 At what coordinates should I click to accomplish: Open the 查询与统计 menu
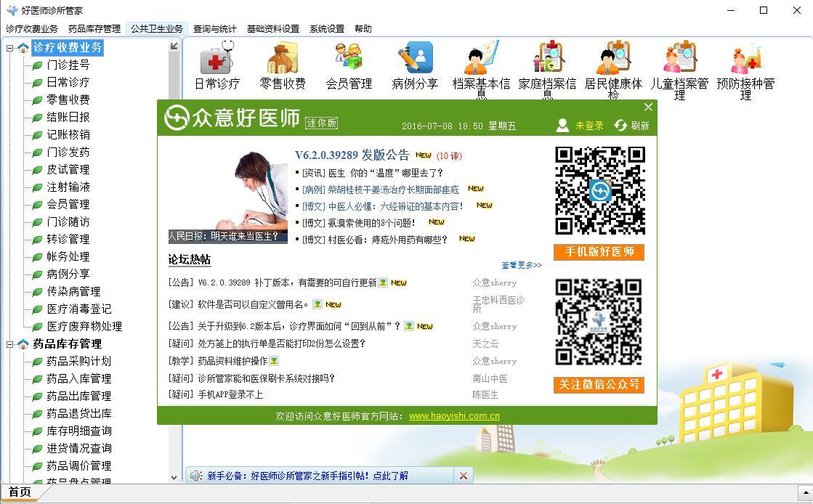(x=214, y=28)
